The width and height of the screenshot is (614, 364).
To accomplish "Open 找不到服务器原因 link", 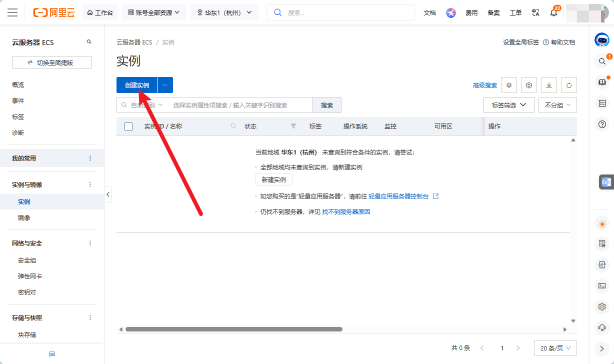I will (x=346, y=212).
